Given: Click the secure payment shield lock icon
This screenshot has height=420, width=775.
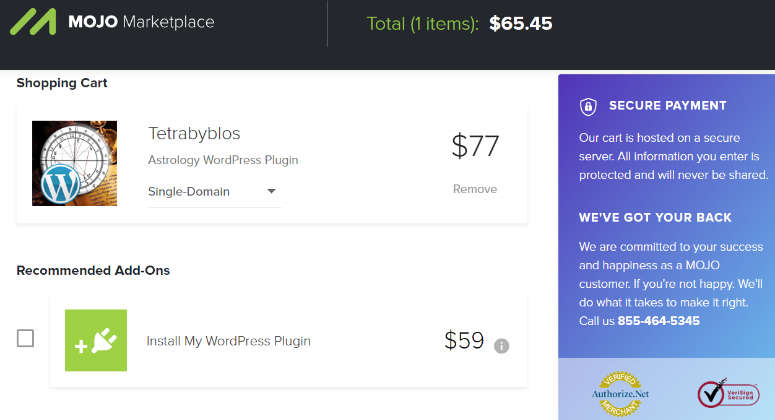Looking at the screenshot, I should click(x=588, y=106).
